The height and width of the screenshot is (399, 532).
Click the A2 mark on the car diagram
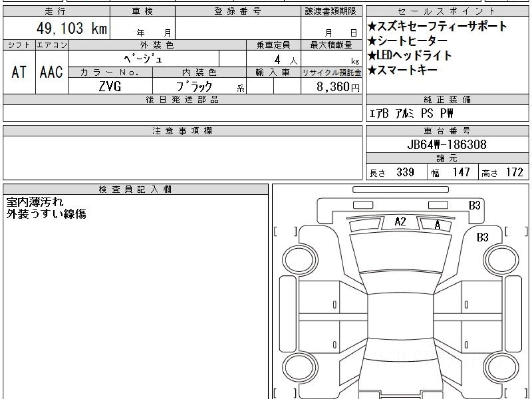pos(400,221)
